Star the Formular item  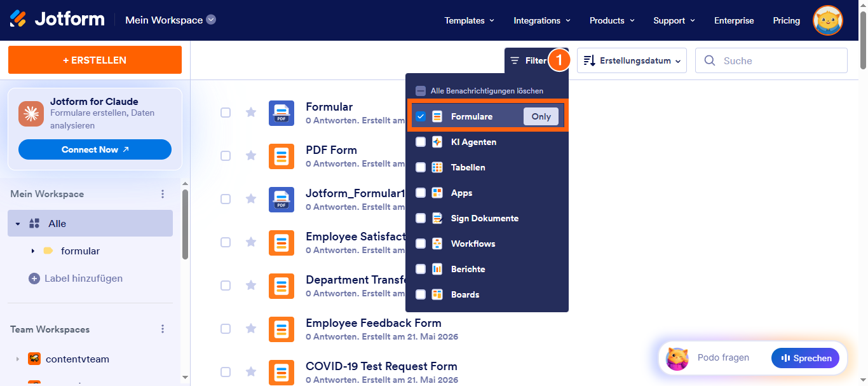[x=251, y=113]
